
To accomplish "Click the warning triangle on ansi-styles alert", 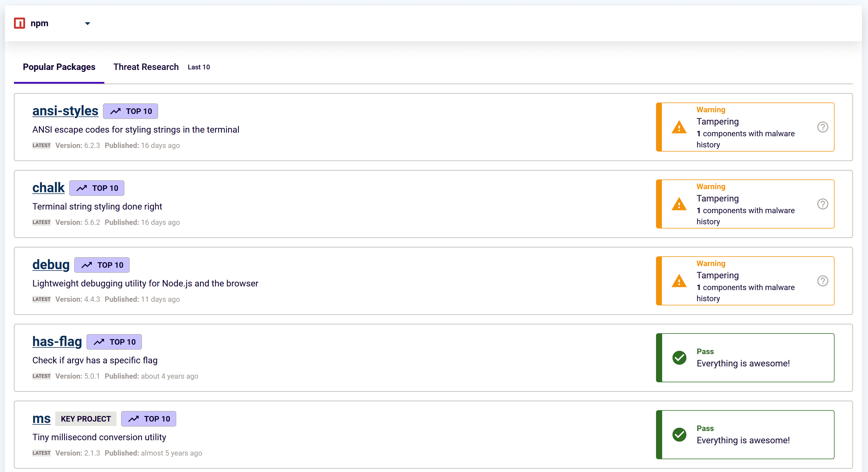I will [679, 127].
